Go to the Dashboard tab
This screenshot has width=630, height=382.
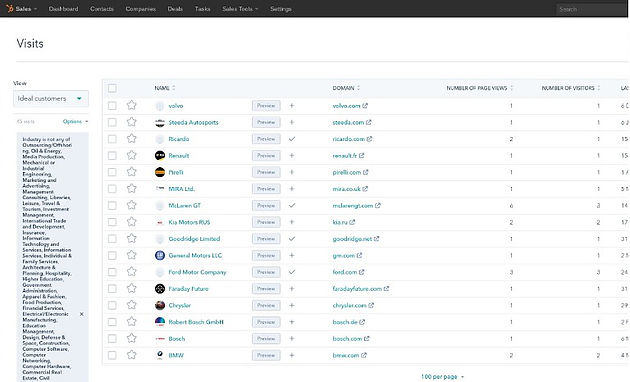63,8
